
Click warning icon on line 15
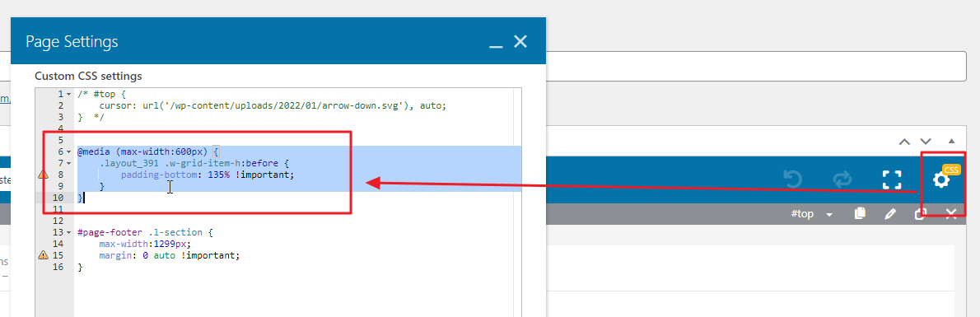[x=43, y=255]
